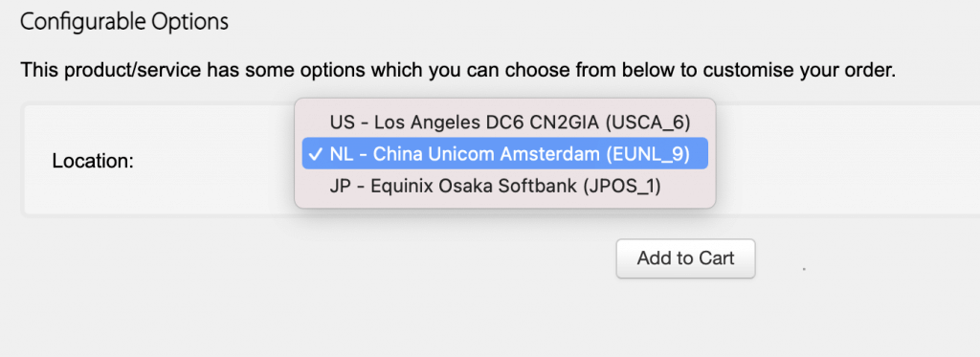Add the configured product to cart
Viewport: 980px width, 357px height.
click(685, 258)
